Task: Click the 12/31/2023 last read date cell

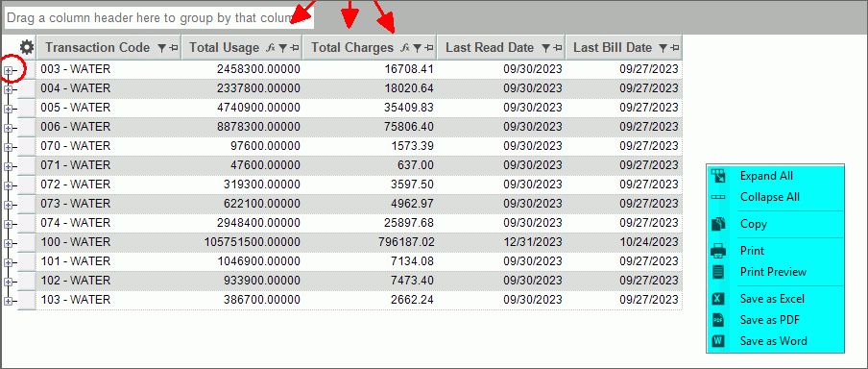Action: click(501, 242)
